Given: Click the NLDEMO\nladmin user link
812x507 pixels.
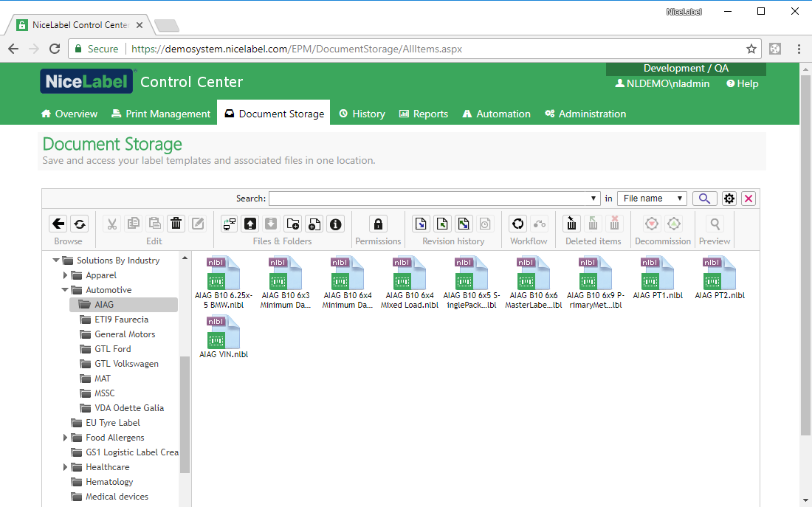Looking at the screenshot, I should click(662, 84).
